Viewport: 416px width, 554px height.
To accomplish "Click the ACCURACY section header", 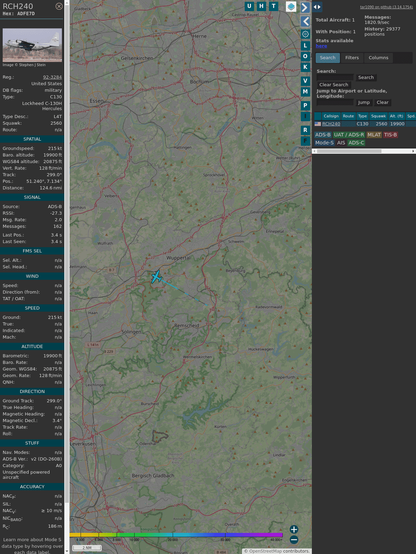I will (x=32, y=487).
